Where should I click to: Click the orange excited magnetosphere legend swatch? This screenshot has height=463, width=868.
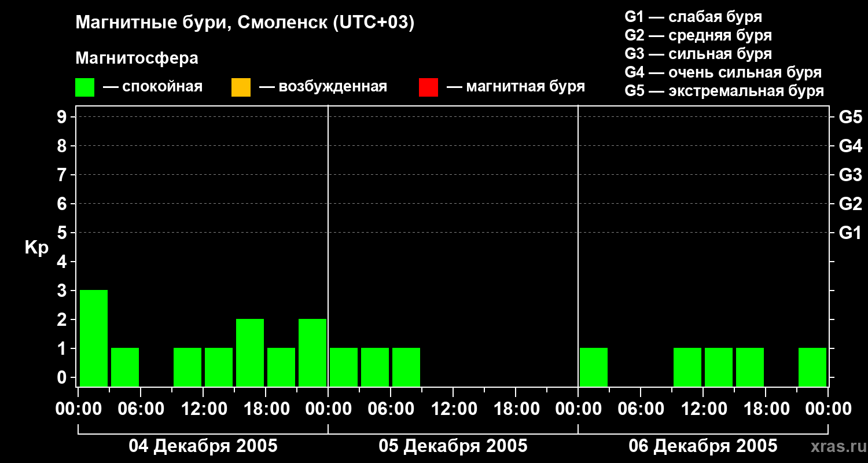click(241, 87)
